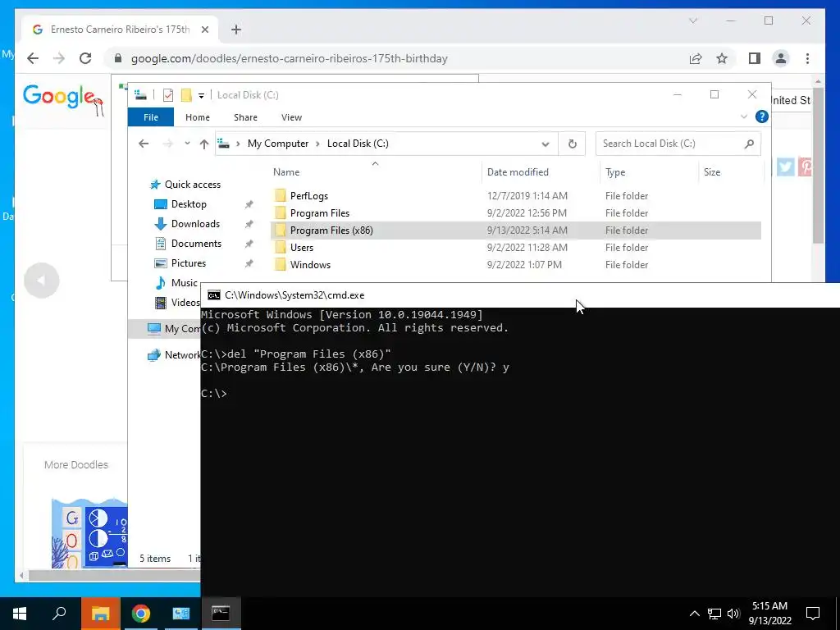Screen dimensions: 840x630
Task: Click the volume speaker tray icon
Action: click(x=733, y=614)
